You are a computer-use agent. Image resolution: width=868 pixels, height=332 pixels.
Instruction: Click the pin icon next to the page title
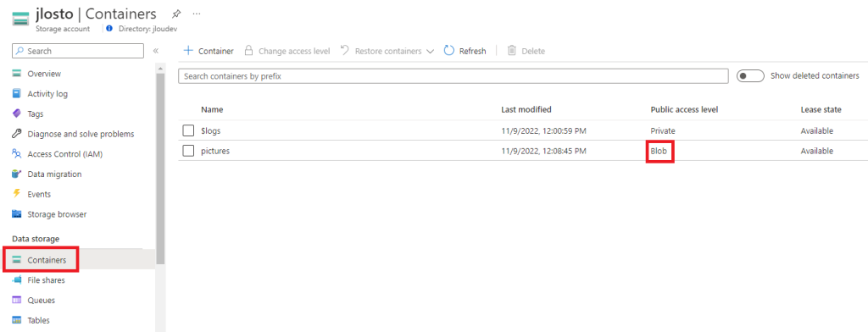tap(176, 14)
